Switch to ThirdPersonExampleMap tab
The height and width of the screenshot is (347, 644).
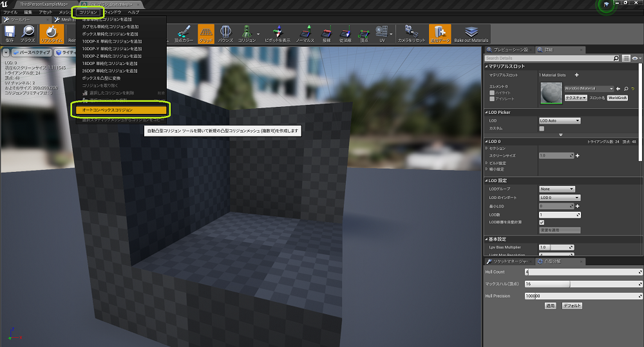click(44, 5)
